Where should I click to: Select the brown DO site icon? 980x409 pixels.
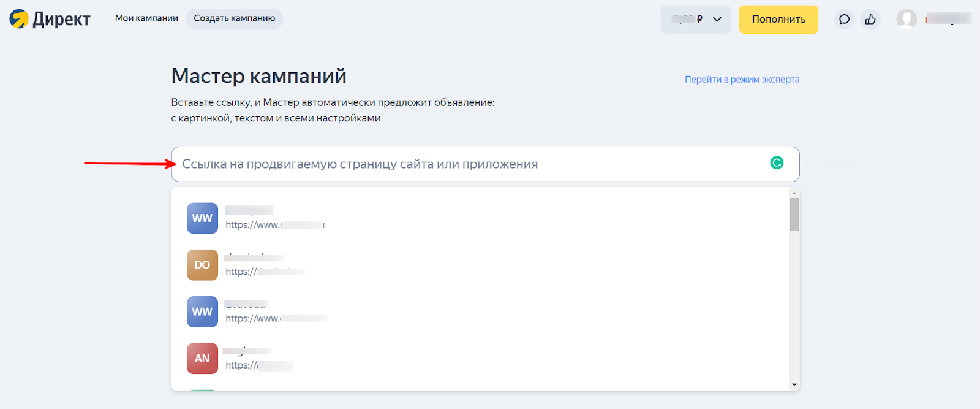pyautogui.click(x=202, y=265)
